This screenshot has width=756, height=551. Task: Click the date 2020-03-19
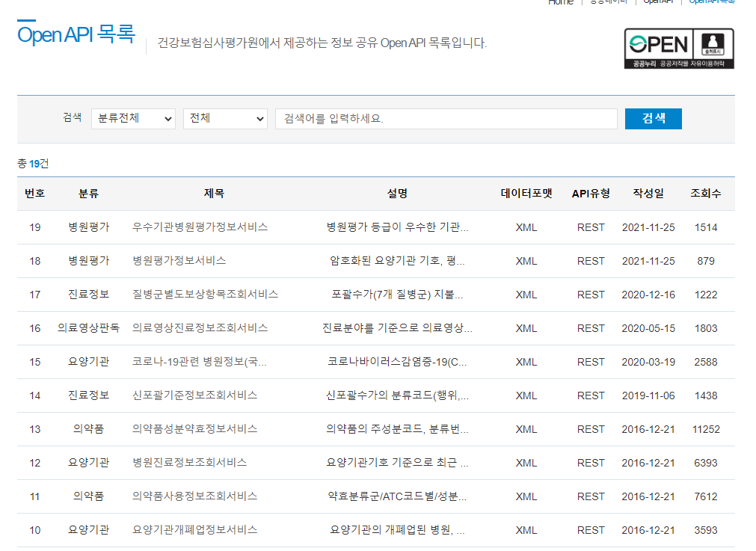(648, 362)
